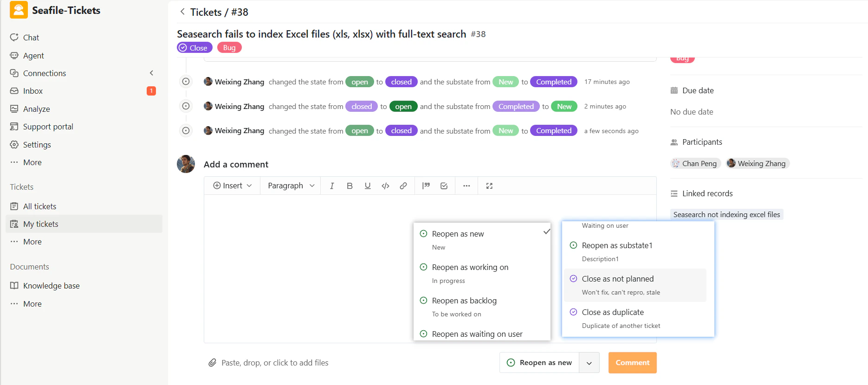Submit with the Comment button

pos(632,363)
